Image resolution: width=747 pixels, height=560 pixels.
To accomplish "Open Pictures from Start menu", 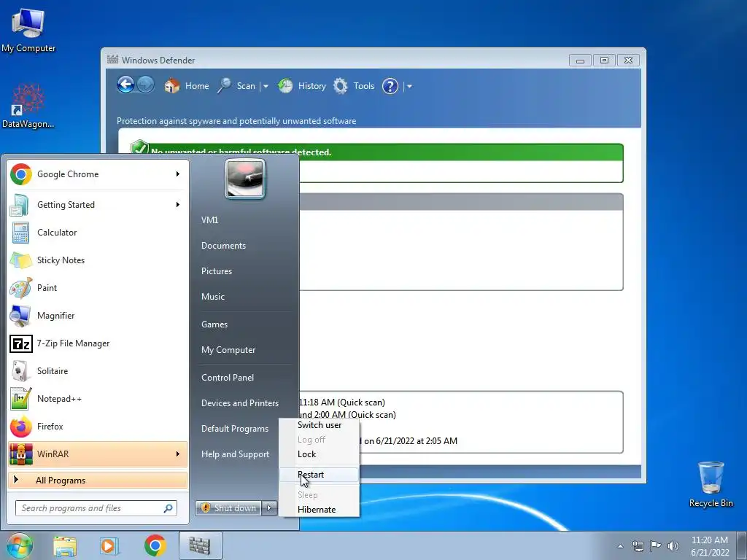I will 217,271.
